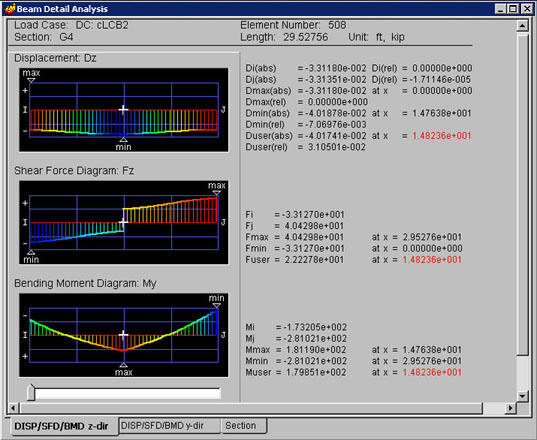537x440 pixels.
Task: Click the Mi value -1.73205e+002
Action: (314, 327)
